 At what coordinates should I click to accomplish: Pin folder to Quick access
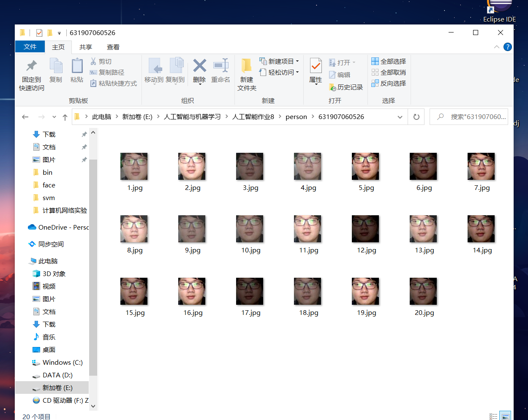(32, 75)
